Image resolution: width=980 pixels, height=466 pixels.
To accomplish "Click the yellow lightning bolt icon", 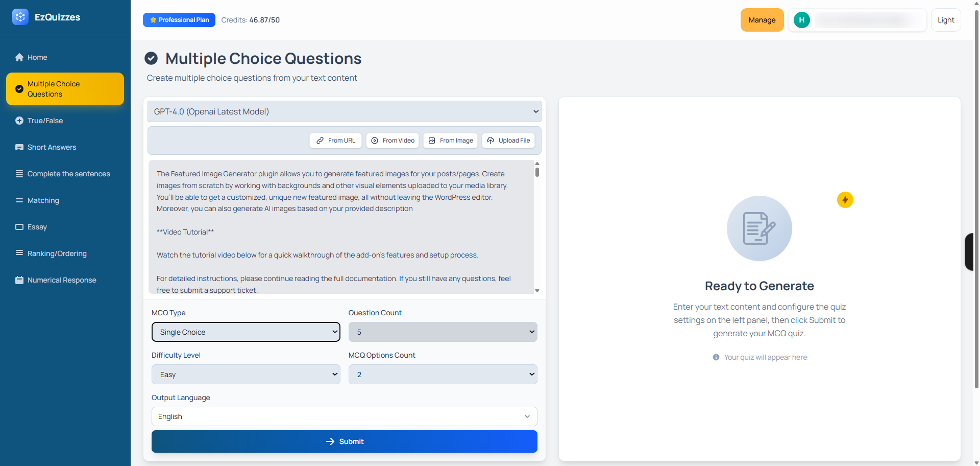I will pyautogui.click(x=845, y=200).
